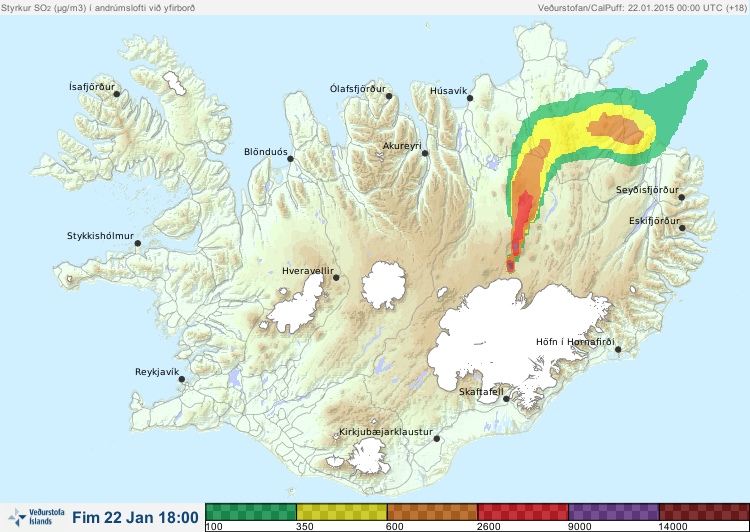Image resolution: width=750 pixels, height=532 pixels.
Task: Click the Skaftafell station dot
Action: click(507, 399)
